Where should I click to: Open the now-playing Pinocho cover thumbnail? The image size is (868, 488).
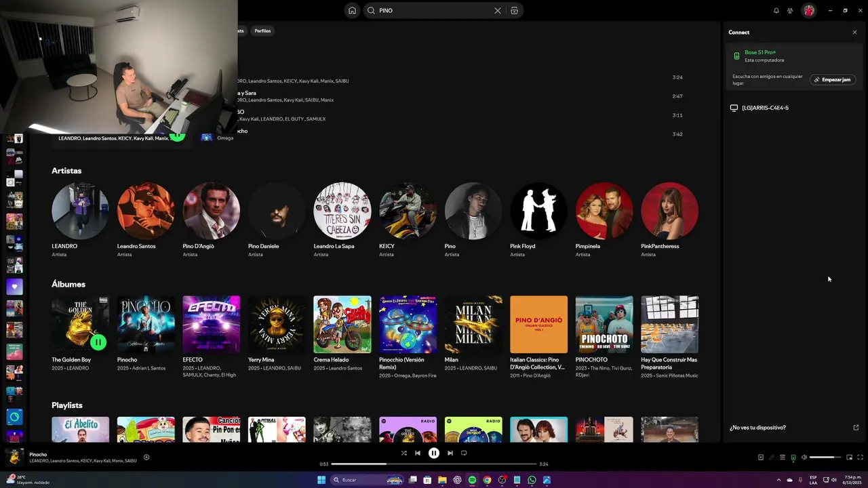[15, 457]
